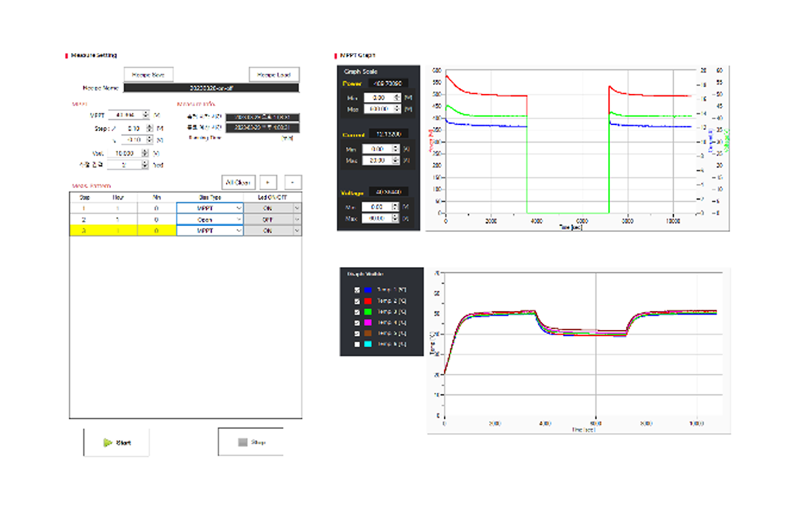
Task: Adjust the Current Max spinner arrows
Action: [397, 160]
